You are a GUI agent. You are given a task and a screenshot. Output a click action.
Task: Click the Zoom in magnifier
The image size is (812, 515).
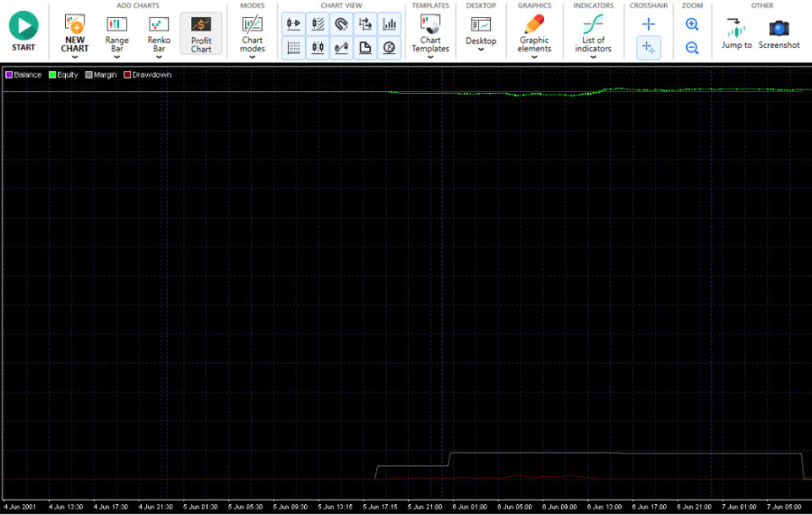pyautogui.click(x=692, y=23)
